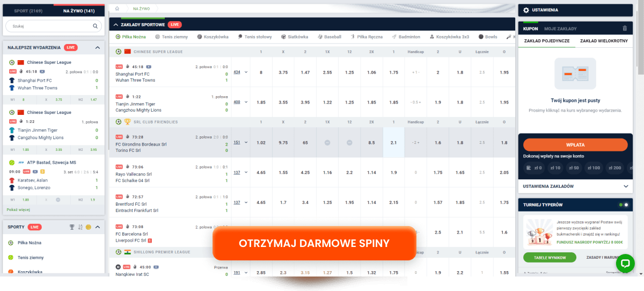644x291 pixels.
Task: Open ATP Bastad, Szwecja MS event
Action: pos(52,162)
